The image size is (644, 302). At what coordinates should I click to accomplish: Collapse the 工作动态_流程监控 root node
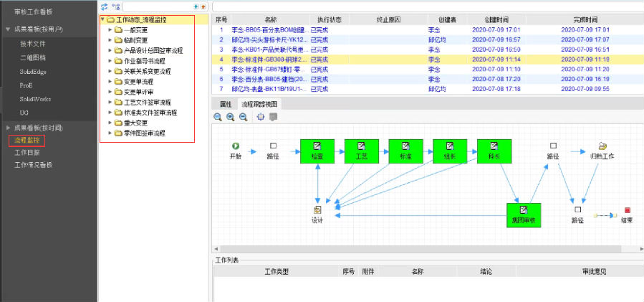(103, 20)
